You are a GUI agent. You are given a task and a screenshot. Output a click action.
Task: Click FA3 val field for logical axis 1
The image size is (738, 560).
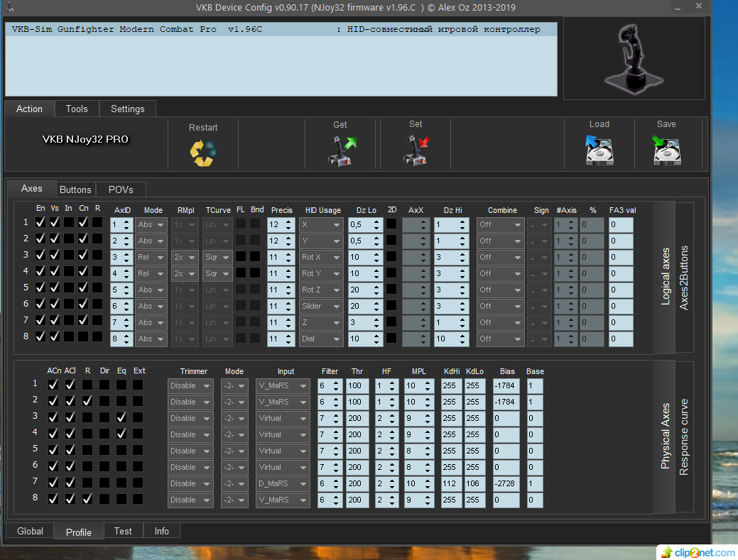coord(621,225)
